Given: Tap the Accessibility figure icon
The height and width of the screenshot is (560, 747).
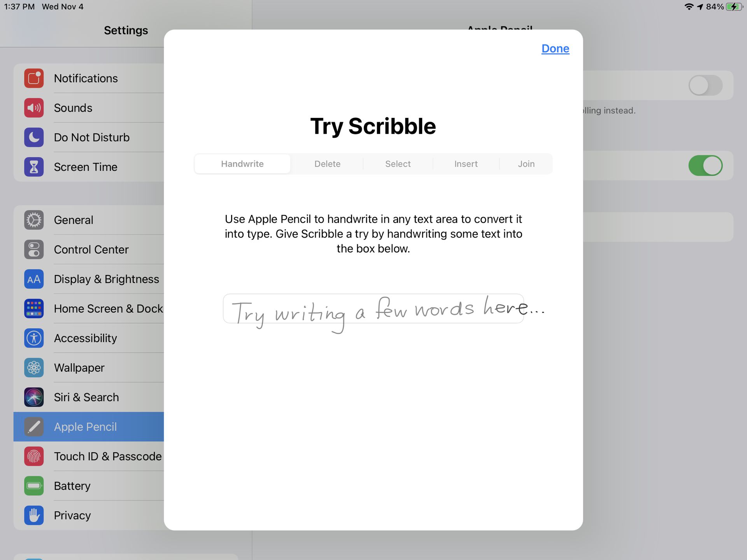Looking at the screenshot, I should (34, 338).
